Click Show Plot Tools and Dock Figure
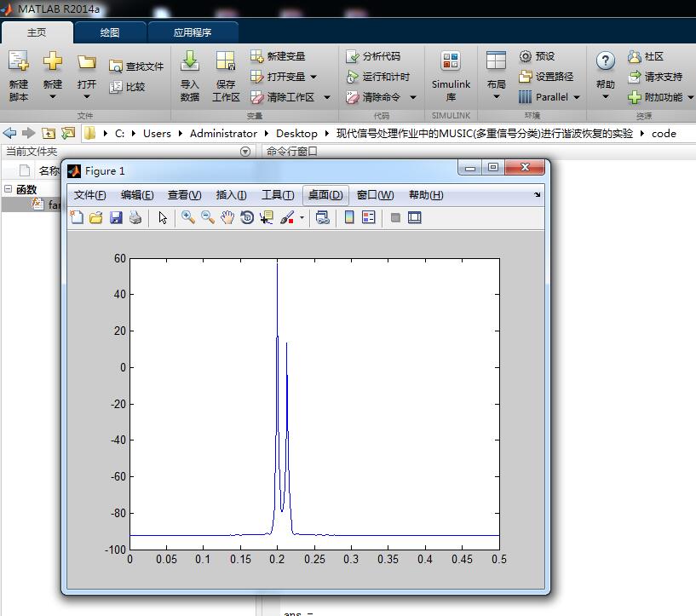Viewport: 696px width, 616px height. pos(415,217)
